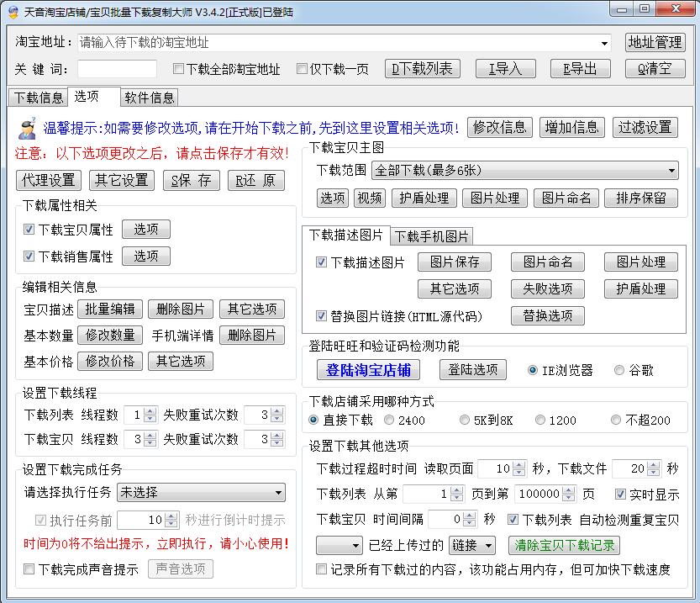Click R还原 button
The height and width of the screenshot is (603, 700).
[x=255, y=181]
